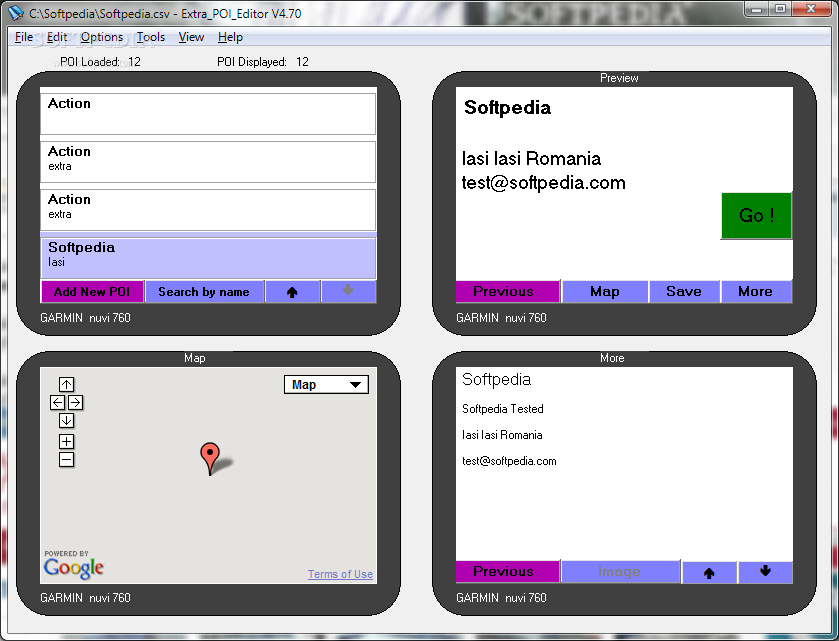The width and height of the screenshot is (839, 641).
Task: Open the Tools menu
Action: [150, 37]
